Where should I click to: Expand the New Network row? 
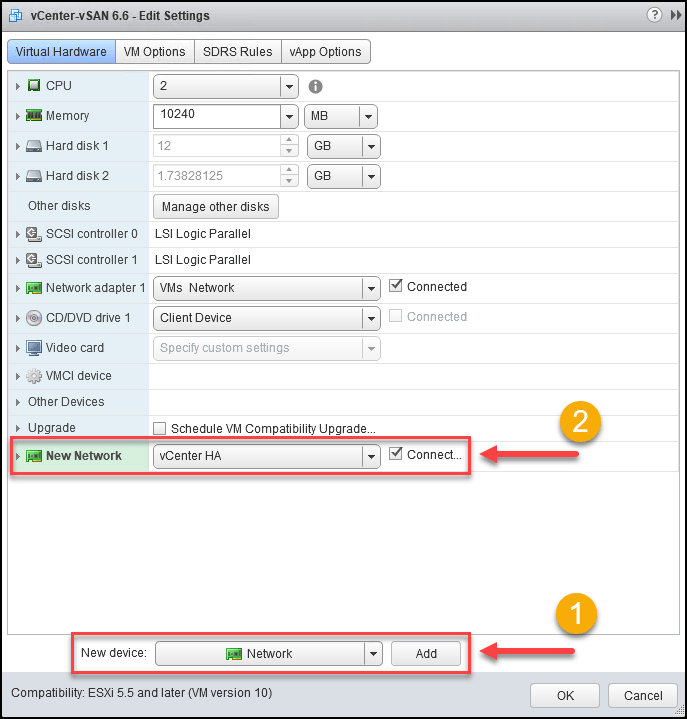17,456
